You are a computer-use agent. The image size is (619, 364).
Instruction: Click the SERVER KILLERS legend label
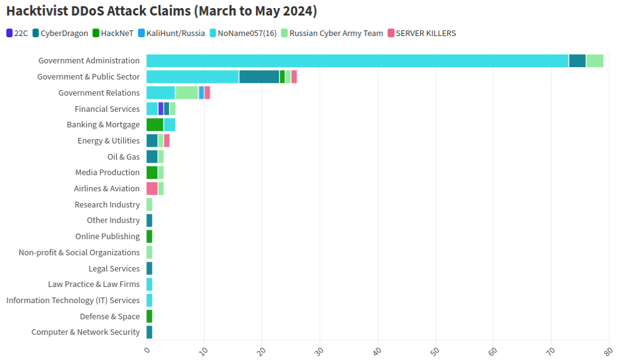[426, 33]
